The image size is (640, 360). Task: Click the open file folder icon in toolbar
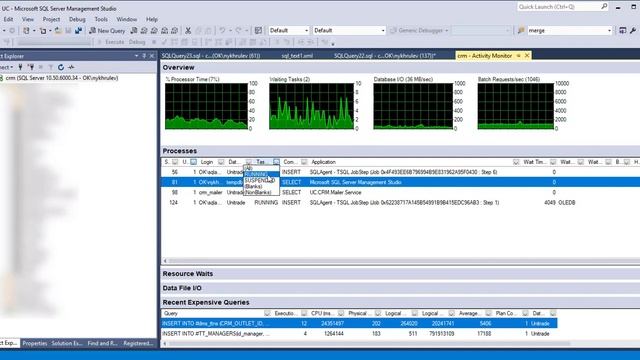(x=58, y=31)
